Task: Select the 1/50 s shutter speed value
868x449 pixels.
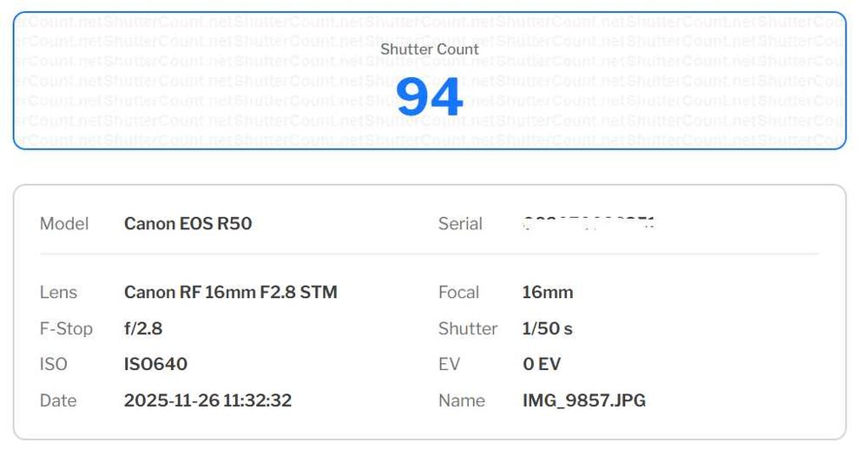Action: [x=548, y=329]
